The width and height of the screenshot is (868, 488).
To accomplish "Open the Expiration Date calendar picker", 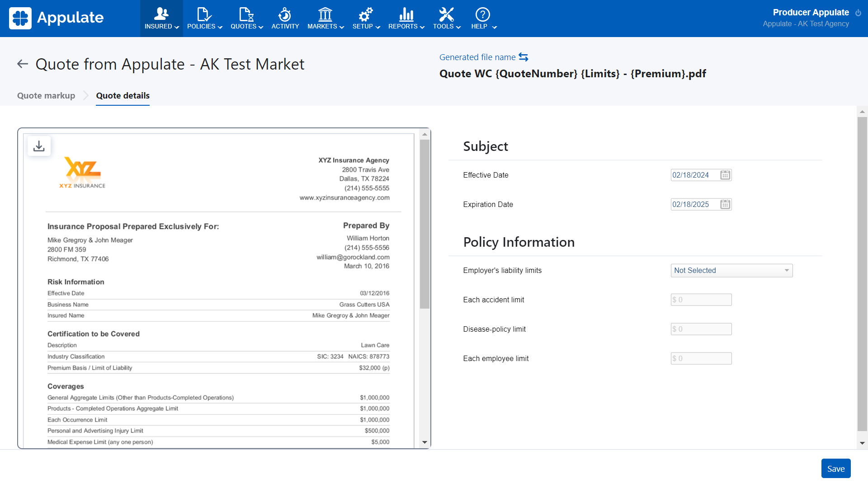I will (x=725, y=205).
